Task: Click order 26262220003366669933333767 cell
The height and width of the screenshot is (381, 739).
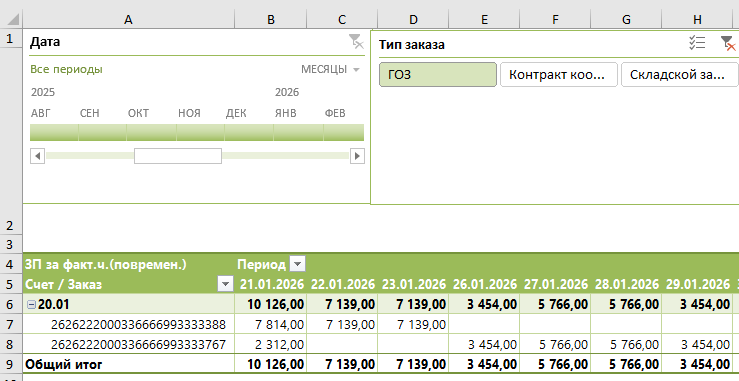Action: pyautogui.click(x=128, y=344)
